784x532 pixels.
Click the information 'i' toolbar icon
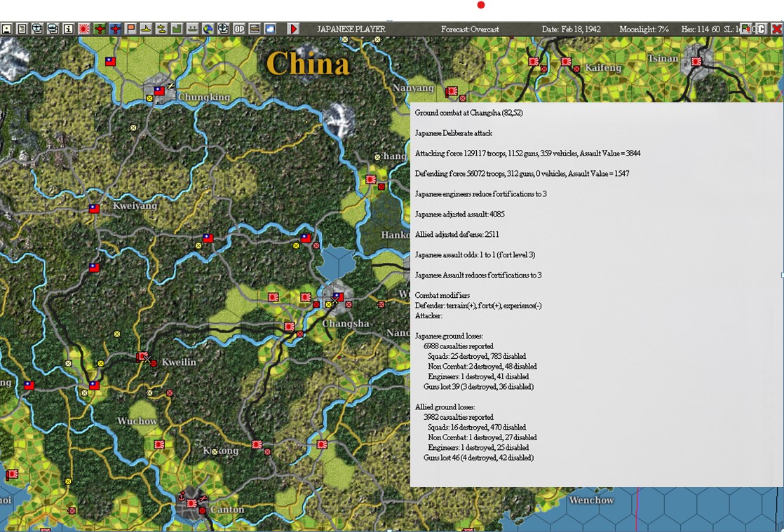pos(69,29)
